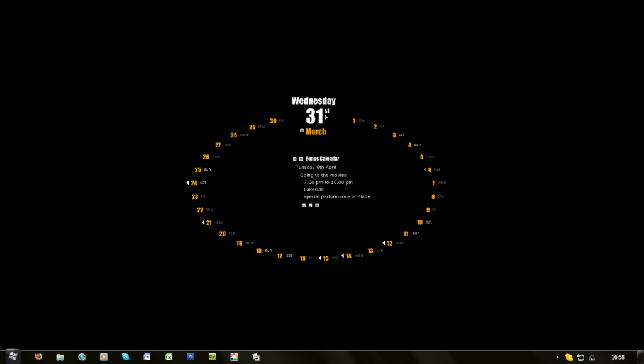The width and height of the screenshot is (644, 364).
Task: Click the Lakeside location line
Action: [x=314, y=190]
